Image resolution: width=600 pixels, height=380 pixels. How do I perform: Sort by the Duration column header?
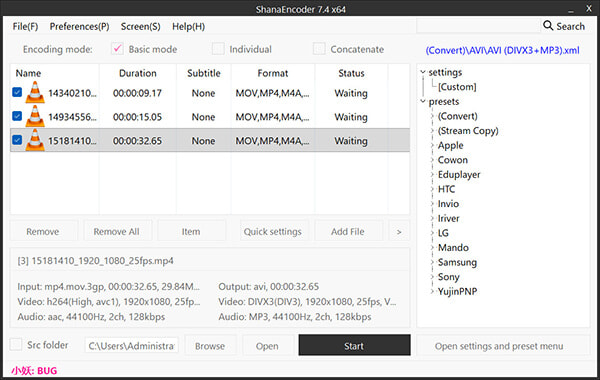pos(138,73)
